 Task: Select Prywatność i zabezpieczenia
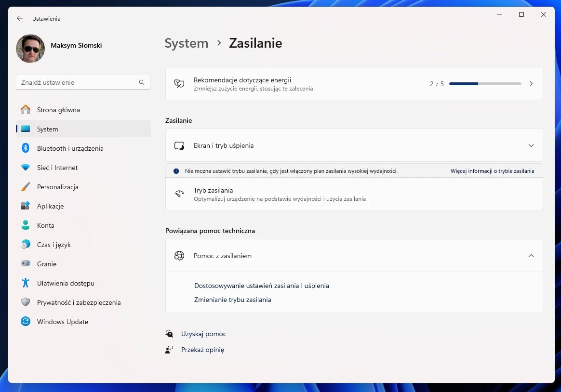78,302
